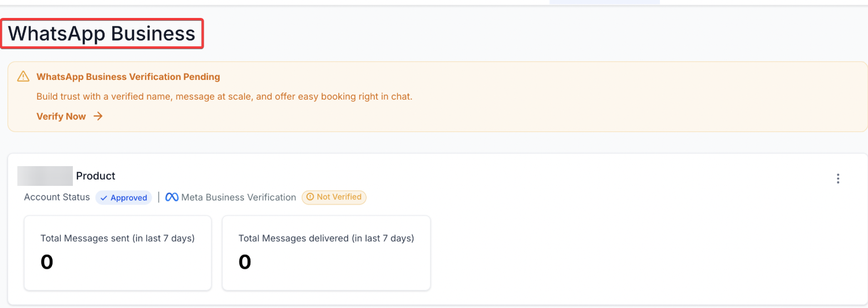Select the Total Messages sent card
This screenshot has height=308, width=868.
(117, 253)
